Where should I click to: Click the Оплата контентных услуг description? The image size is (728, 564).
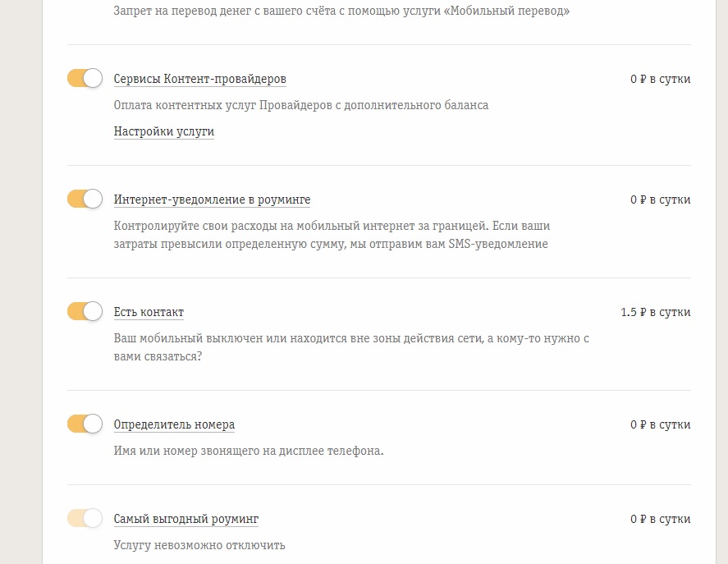tap(301, 105)
